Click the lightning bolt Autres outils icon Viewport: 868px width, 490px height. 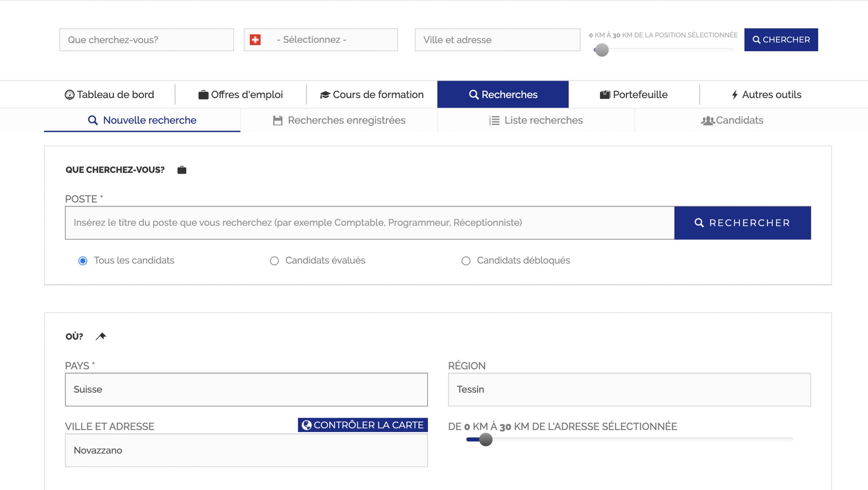[735, 95]
